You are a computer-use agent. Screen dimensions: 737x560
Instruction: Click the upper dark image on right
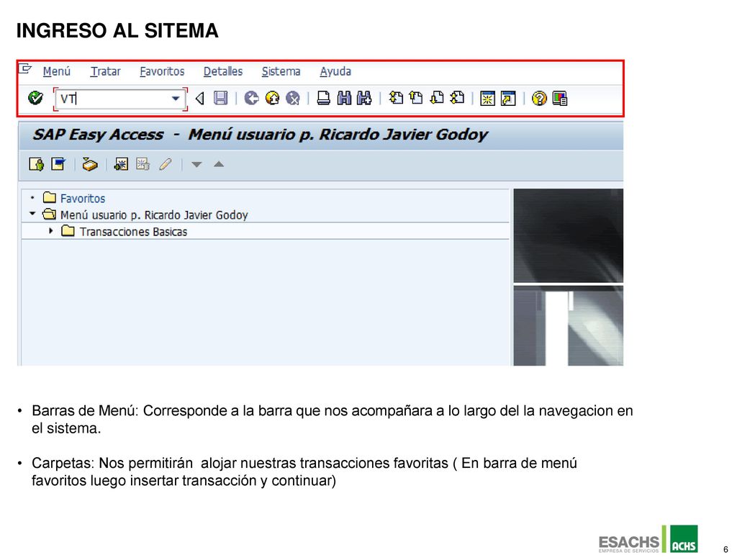pyautogui.click(x=569, y=235)
